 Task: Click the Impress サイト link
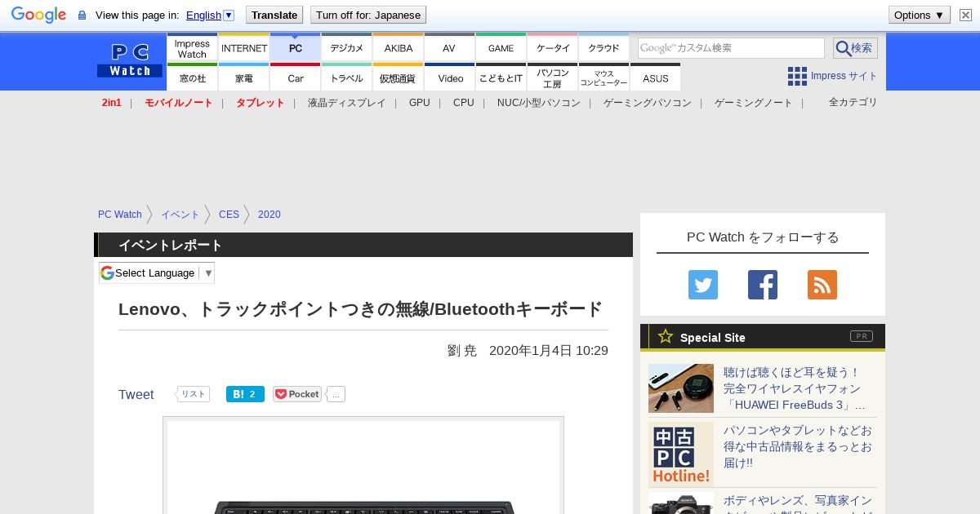pos(844,76)
